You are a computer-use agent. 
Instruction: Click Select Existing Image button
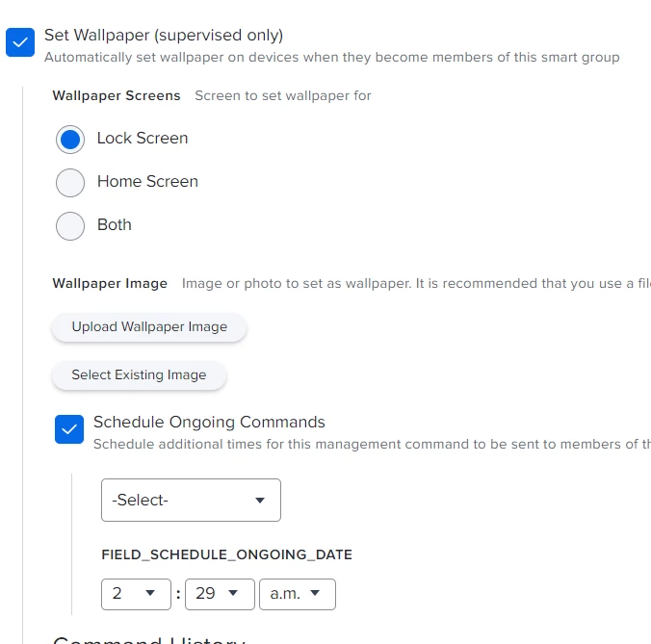[139, 375]
